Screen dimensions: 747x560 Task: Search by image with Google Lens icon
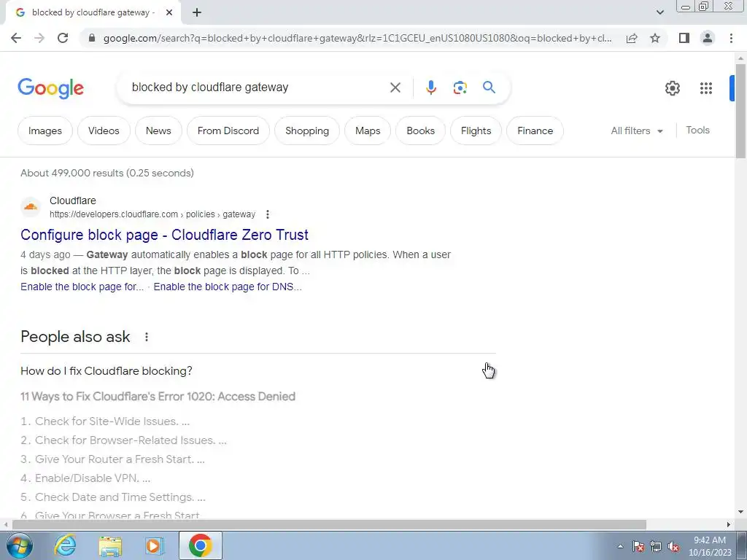[x=460, y=87]
